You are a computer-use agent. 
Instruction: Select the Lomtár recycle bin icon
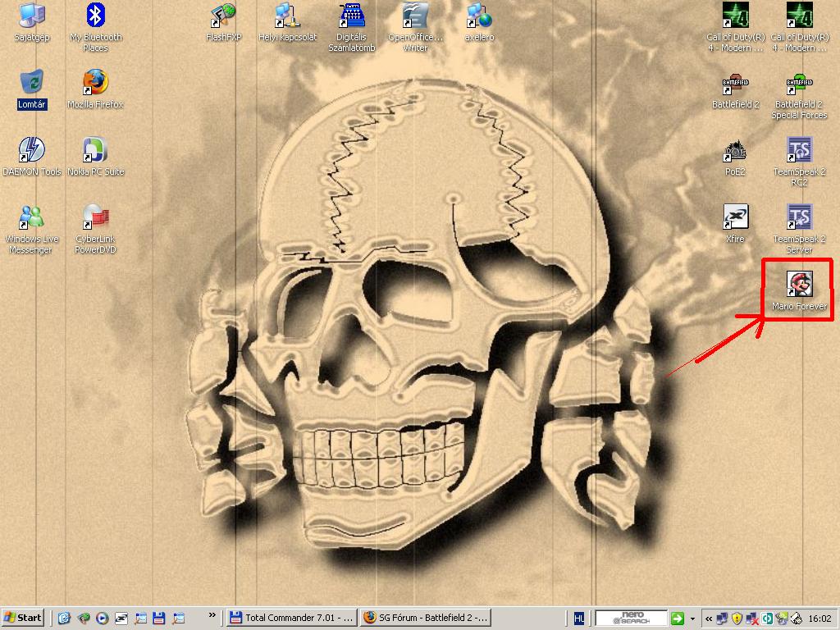[31, 83]
